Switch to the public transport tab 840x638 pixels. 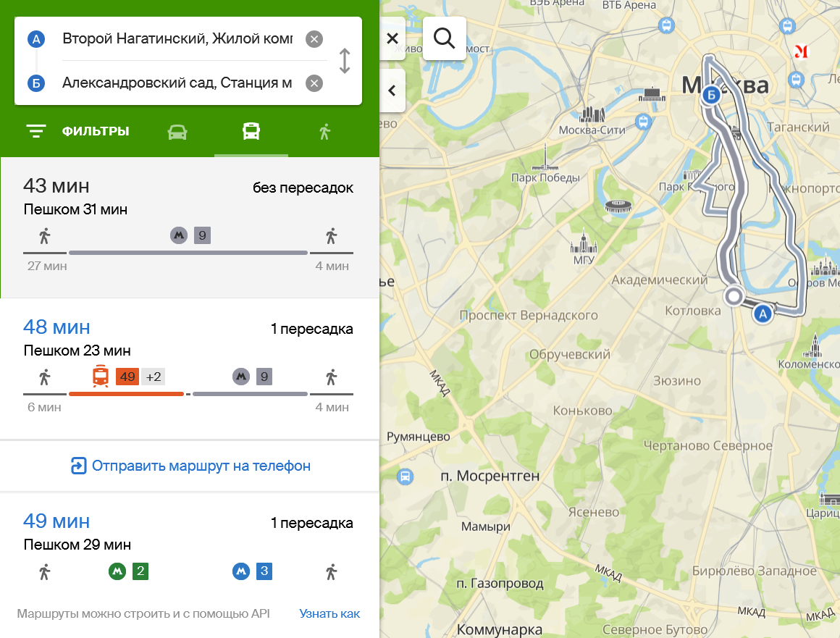[x=251, y=131]
